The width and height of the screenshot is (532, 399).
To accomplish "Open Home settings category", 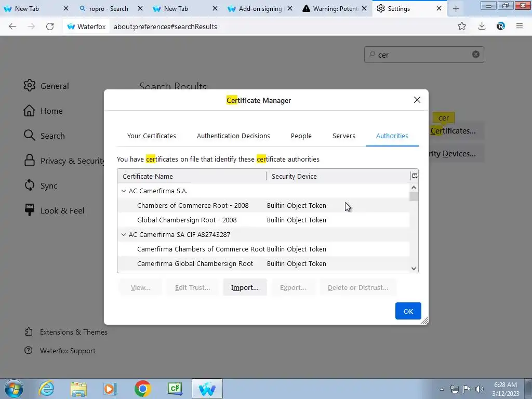I will pyautogui.click(x=43, y=111).
